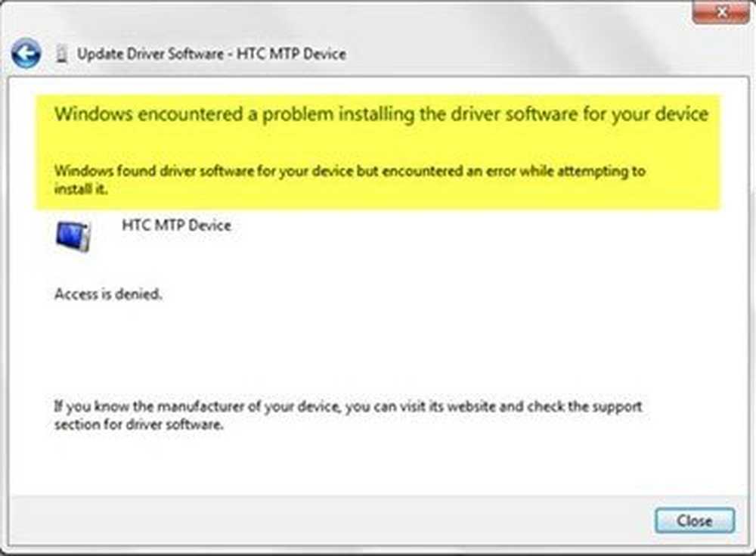Select the HTC MTP Device blue icon
This screenshot has height=556, width=756.
(73, 236)
